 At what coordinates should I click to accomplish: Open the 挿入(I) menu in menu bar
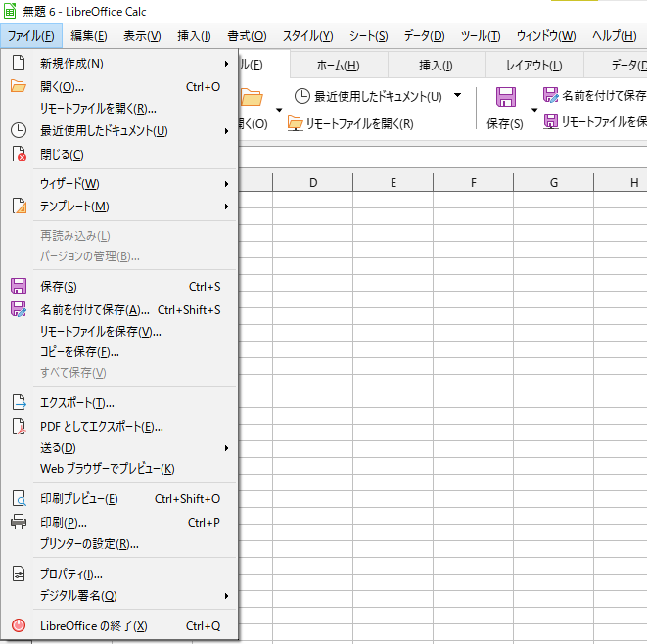pyautogui.click(x=194, y=36)
